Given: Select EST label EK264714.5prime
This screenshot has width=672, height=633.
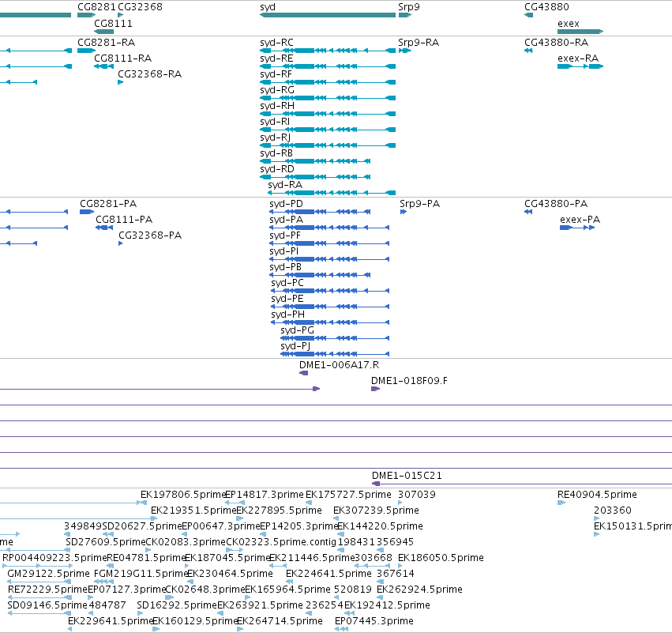Looking at the screenshot, I should pos(280,621).
